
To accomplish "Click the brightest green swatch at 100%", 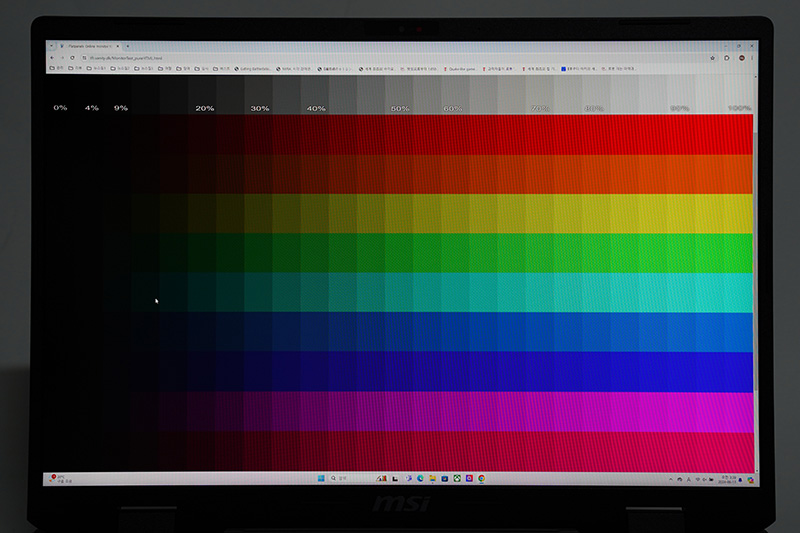I will point(739,252).
